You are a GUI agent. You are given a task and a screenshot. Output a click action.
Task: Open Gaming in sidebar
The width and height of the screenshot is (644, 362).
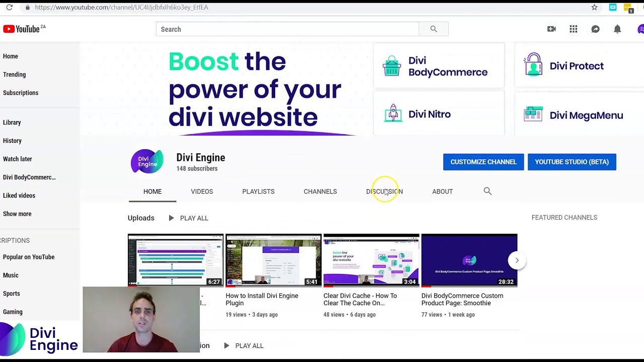point(13,312)
